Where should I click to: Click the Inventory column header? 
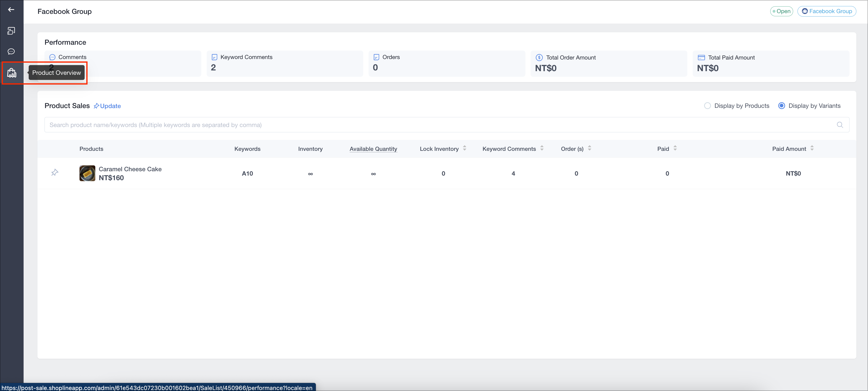(310, 149)
